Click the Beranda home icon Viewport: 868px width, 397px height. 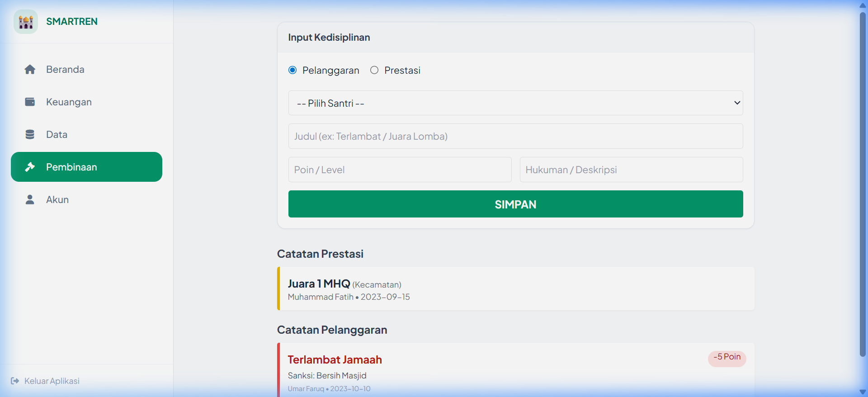pos(30,69)
